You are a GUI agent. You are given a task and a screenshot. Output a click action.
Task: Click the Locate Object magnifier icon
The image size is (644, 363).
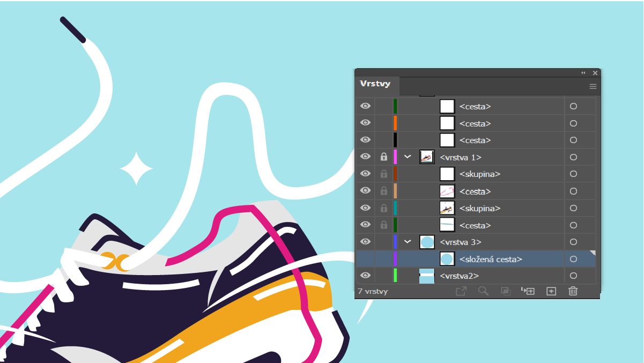coord(483,291)
